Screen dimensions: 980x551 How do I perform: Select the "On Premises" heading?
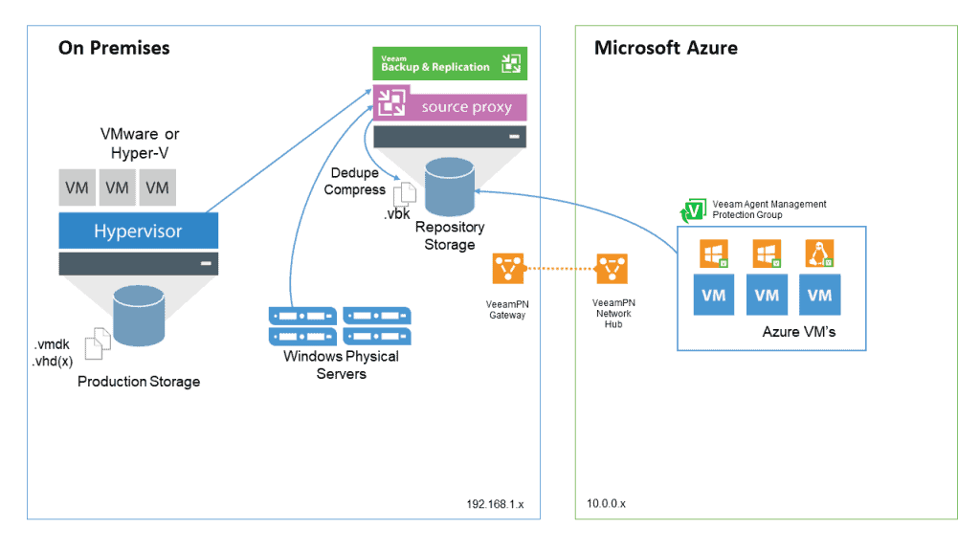(115, 48)
